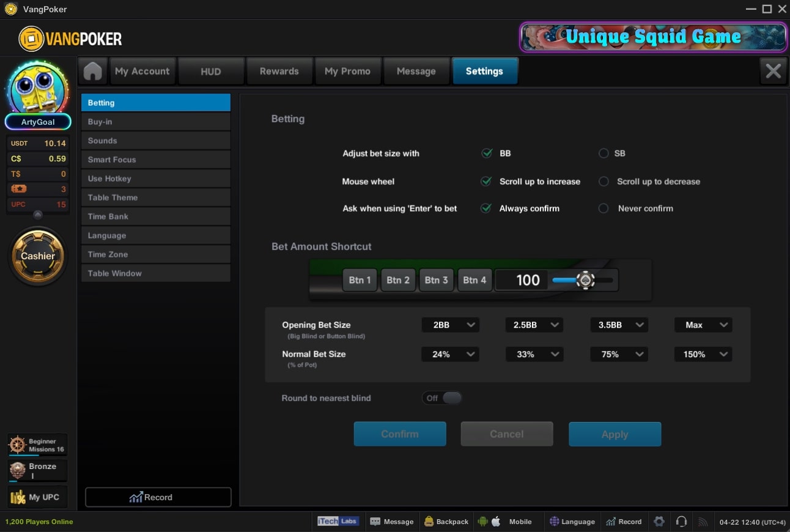790x532 pixels.
Task: Expand the 2BB opening bet dropdown
Action: (450, 325)
